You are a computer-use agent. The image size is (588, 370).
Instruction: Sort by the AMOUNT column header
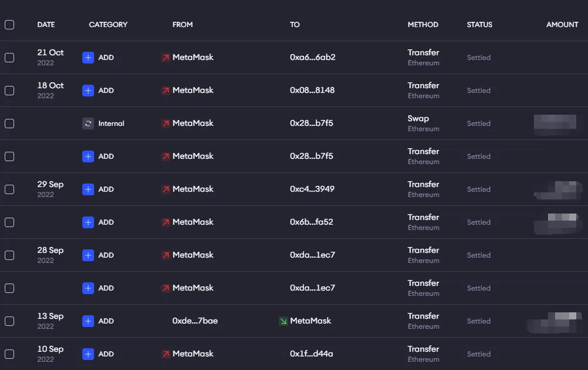pyautogui.click(x=562, y=25)
